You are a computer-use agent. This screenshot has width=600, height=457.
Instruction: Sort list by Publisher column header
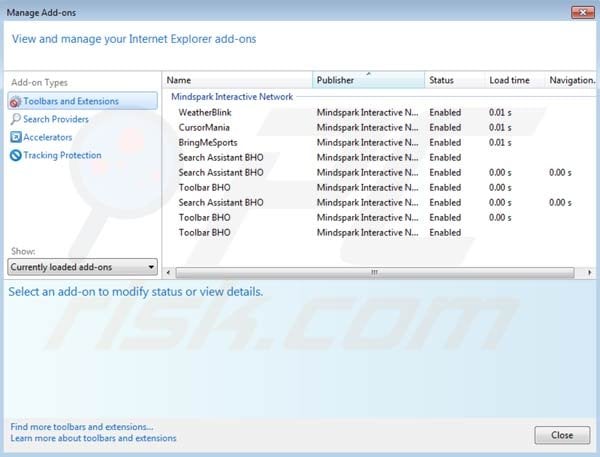coord(368,80)
